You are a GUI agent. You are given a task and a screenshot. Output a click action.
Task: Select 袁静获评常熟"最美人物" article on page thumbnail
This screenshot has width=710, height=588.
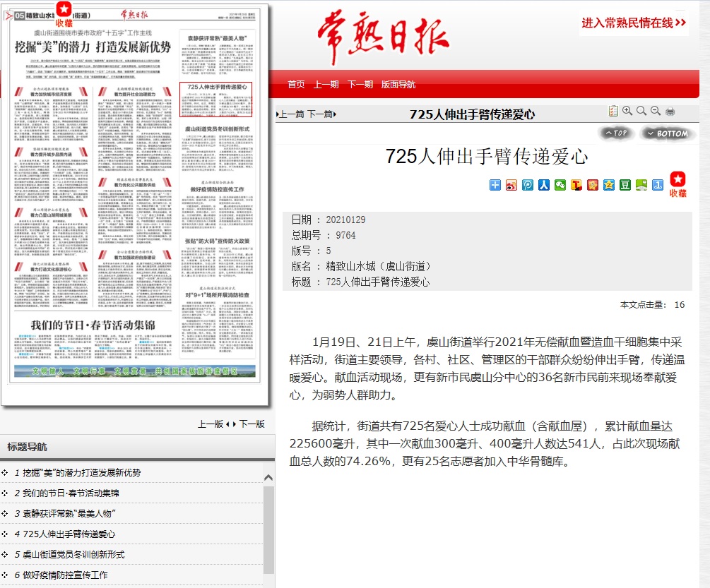(217, 54)
